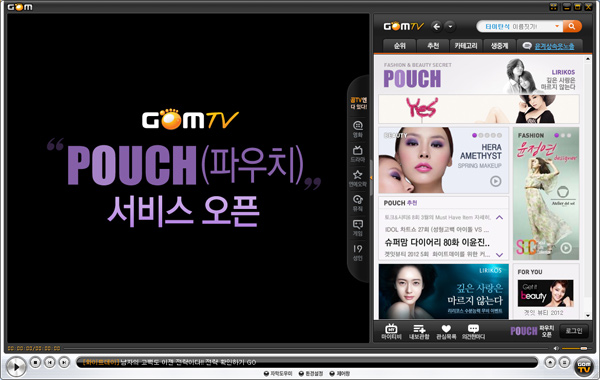Open the 19 adult sidebar icon

(x=358, y=253)
